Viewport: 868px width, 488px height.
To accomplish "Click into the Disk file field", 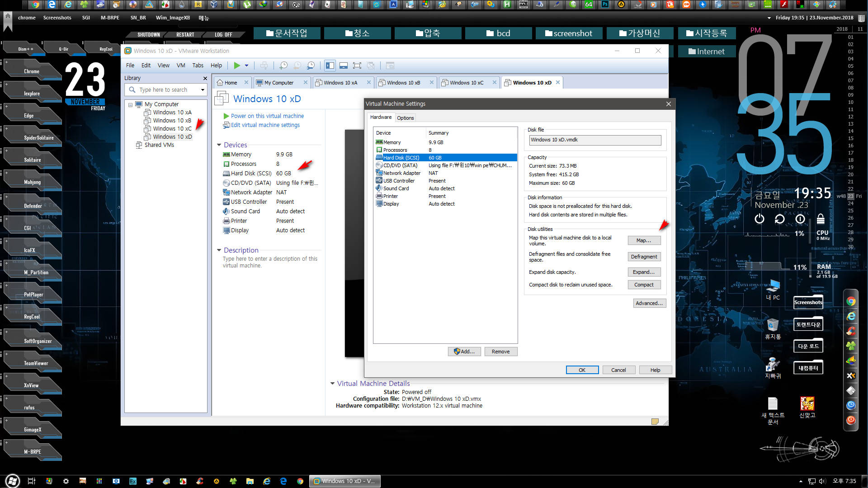I will click(595, 140).
